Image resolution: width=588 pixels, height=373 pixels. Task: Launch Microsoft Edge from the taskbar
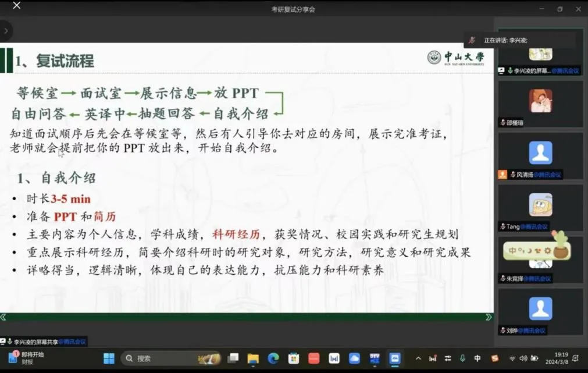(x=273, y=358)
